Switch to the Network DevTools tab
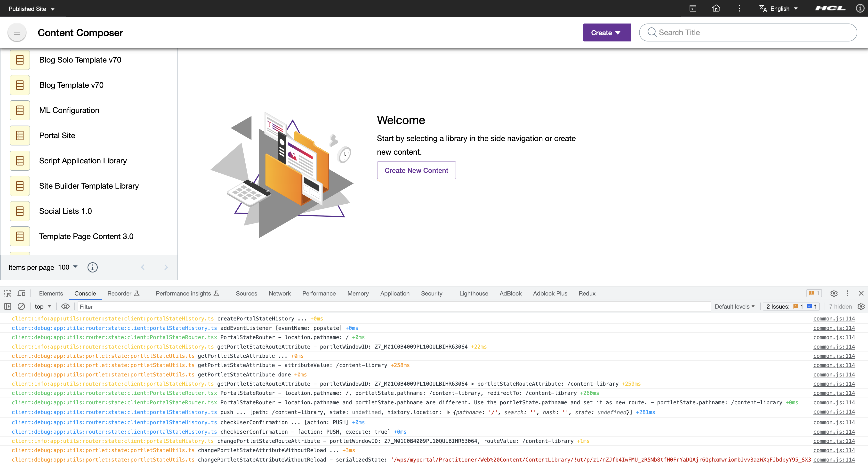This screenshot has width=868, height=463. click(x=279, y=293)
